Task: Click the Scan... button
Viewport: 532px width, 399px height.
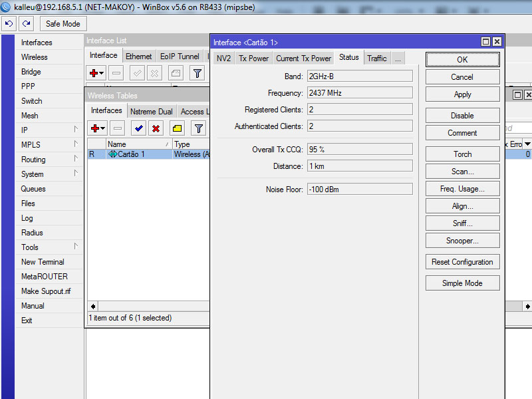Action: (462, 172)
